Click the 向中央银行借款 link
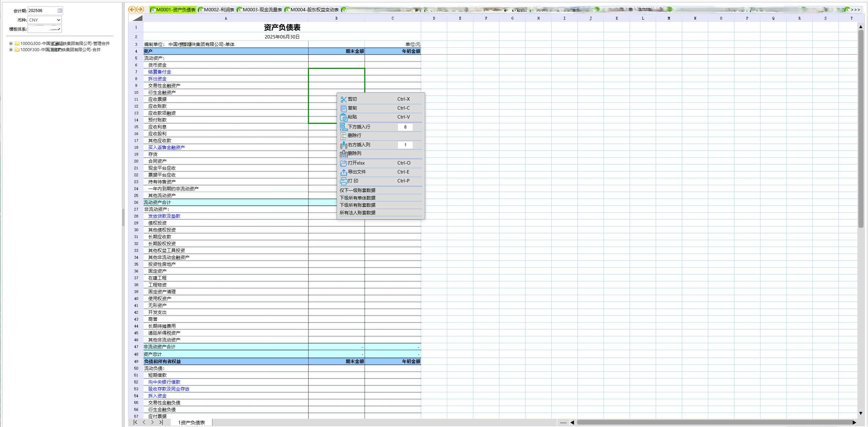Viewport: 868px width, 427px height. click(x=164, y=382)
